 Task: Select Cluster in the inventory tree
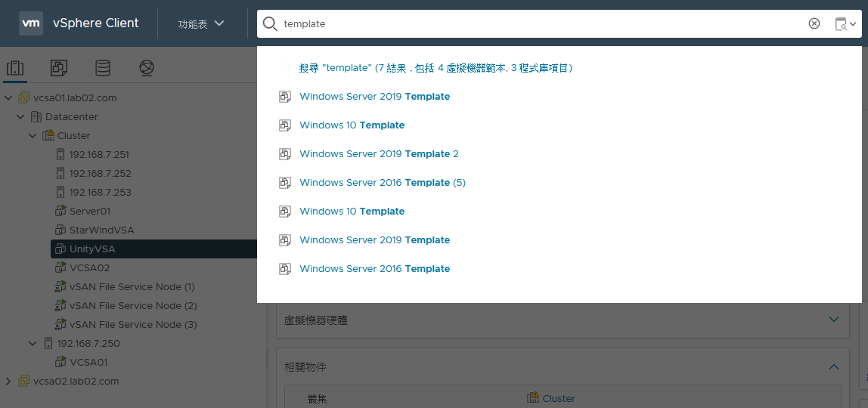click(x=73, y=135)
